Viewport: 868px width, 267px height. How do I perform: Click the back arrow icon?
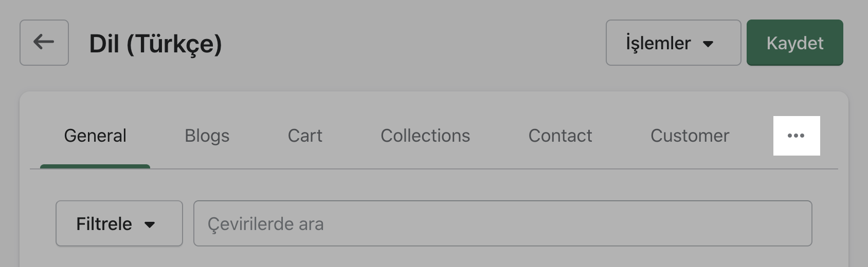(44, 42)
